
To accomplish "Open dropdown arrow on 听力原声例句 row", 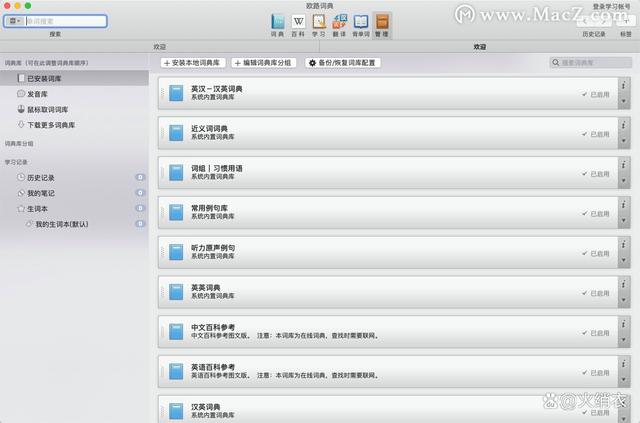I will [624, 260].
